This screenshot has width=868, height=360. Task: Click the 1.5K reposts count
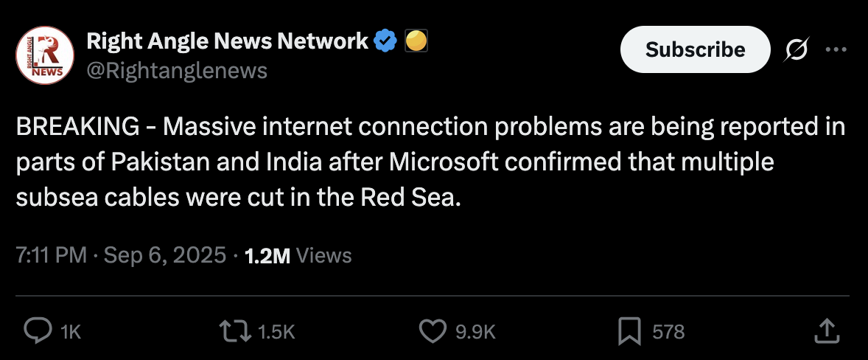pyautogui.click(x=276, y=333)
